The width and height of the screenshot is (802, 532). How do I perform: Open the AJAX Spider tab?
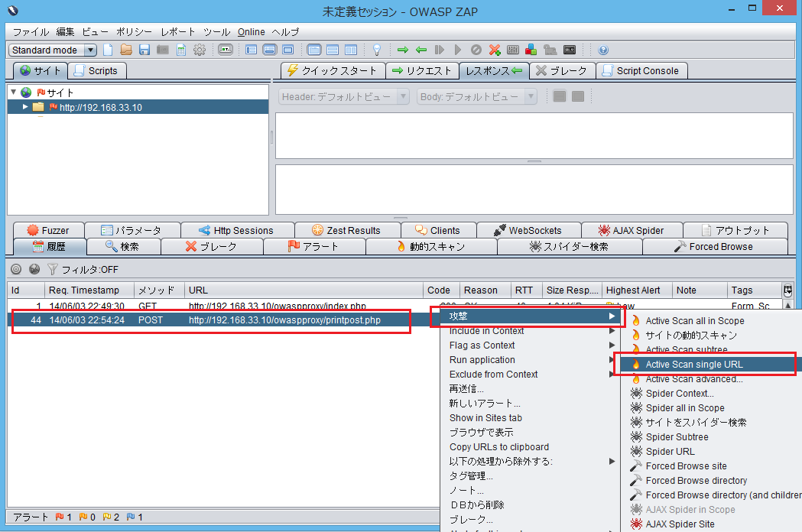click(632, 230)
